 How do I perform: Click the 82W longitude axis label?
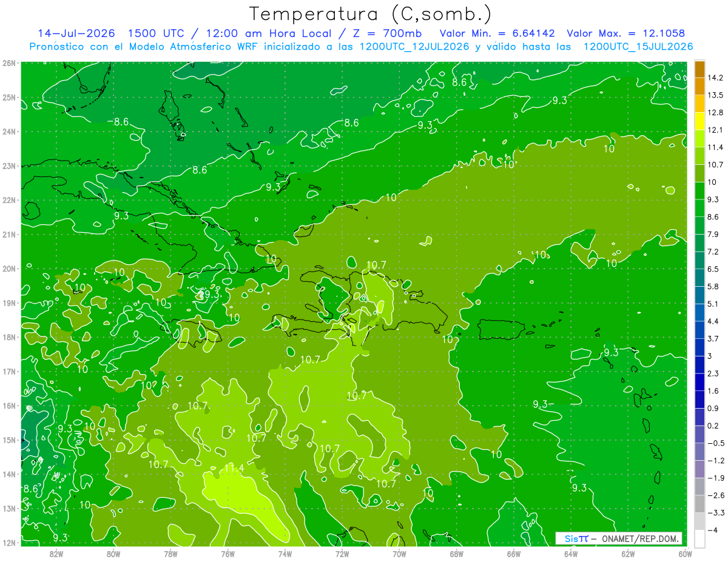tap(56, 554)
